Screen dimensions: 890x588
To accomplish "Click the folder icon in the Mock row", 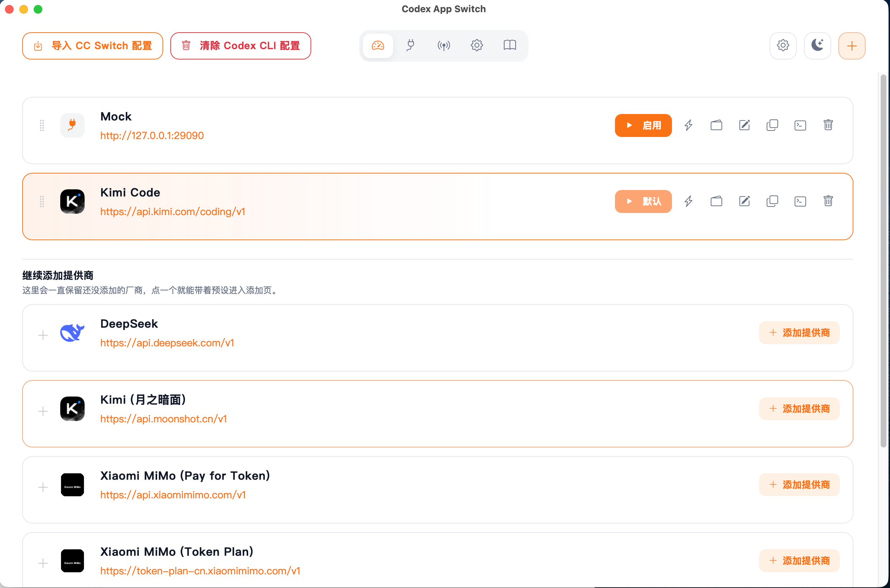I will [x=716, y=125].
